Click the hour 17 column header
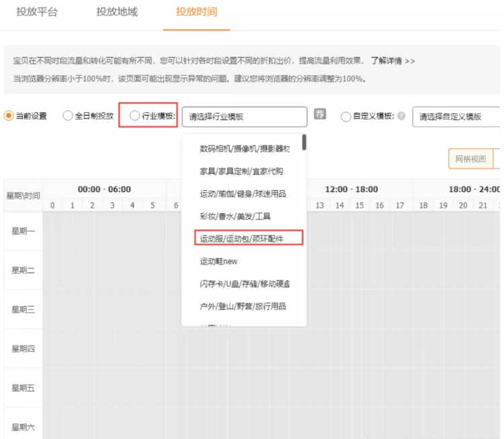Viewport: 504px width, 439px height. [400, 205]
